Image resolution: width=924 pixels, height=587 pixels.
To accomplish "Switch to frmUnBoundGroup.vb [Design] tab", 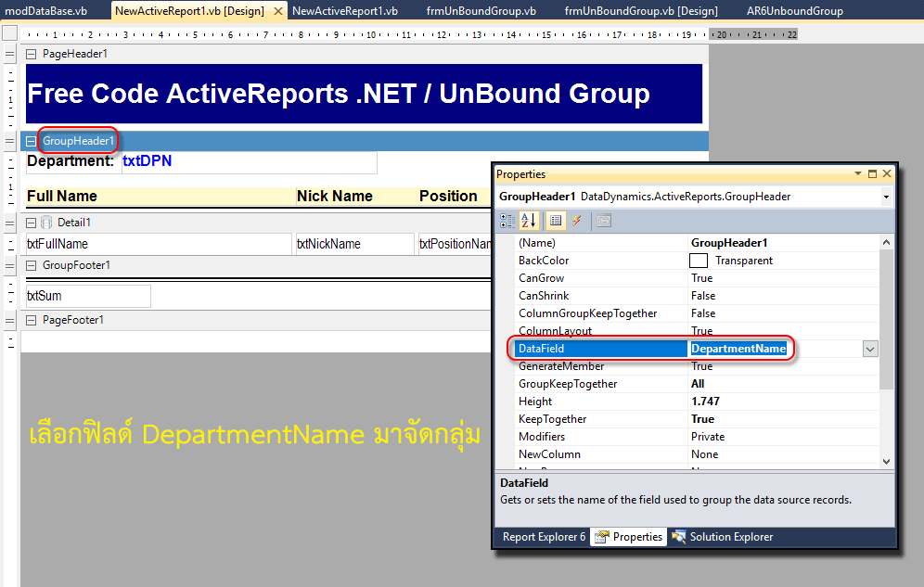I will point(641,10).
